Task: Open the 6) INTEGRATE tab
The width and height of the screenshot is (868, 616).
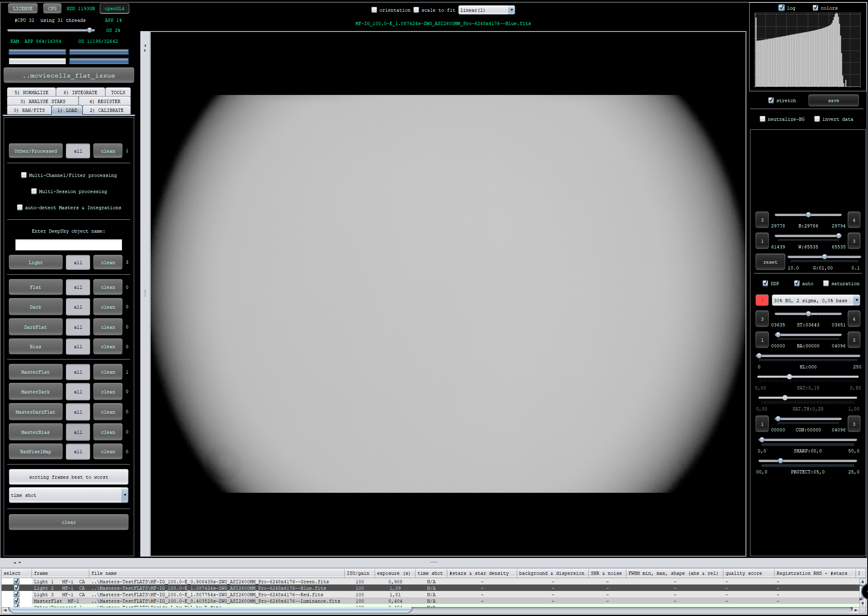Action: point(80,93)
